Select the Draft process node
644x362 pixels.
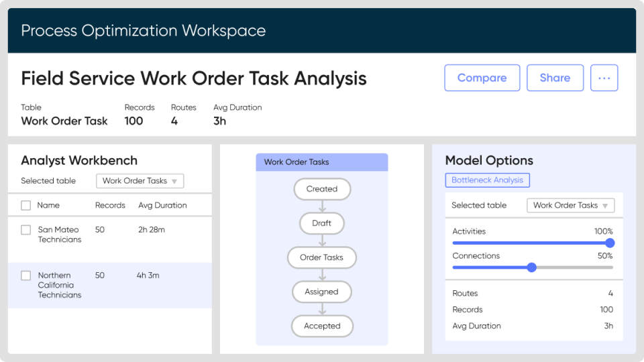322,223
